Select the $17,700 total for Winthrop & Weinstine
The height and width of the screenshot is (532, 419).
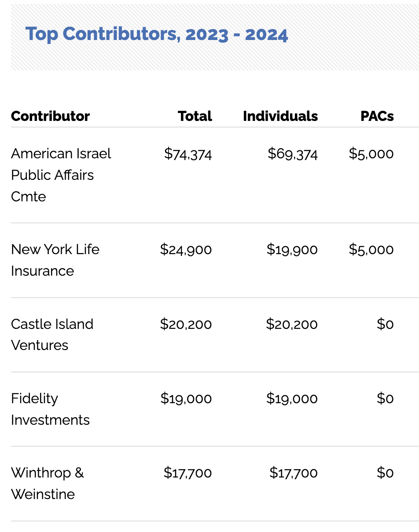coord(187,473)
